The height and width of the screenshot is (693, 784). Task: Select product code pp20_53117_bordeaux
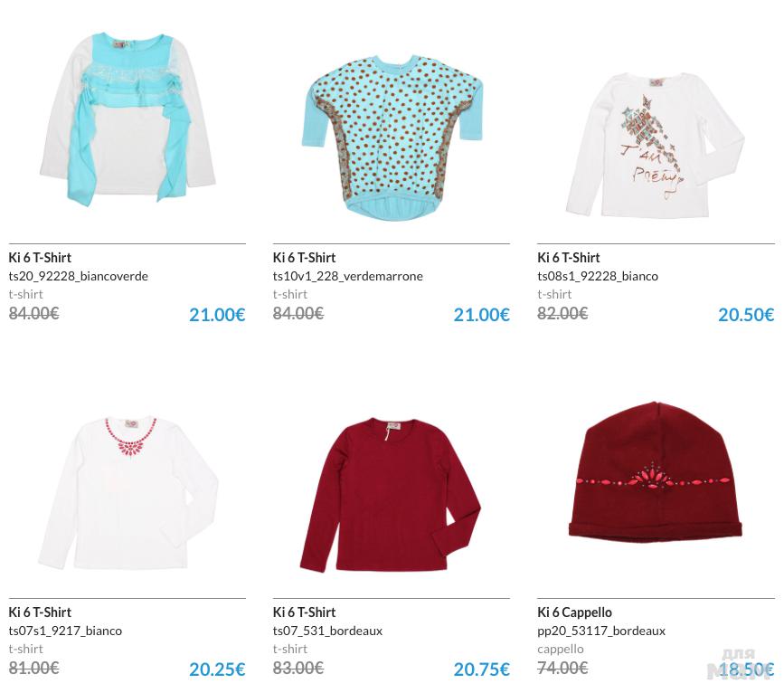tap(601, 631)
